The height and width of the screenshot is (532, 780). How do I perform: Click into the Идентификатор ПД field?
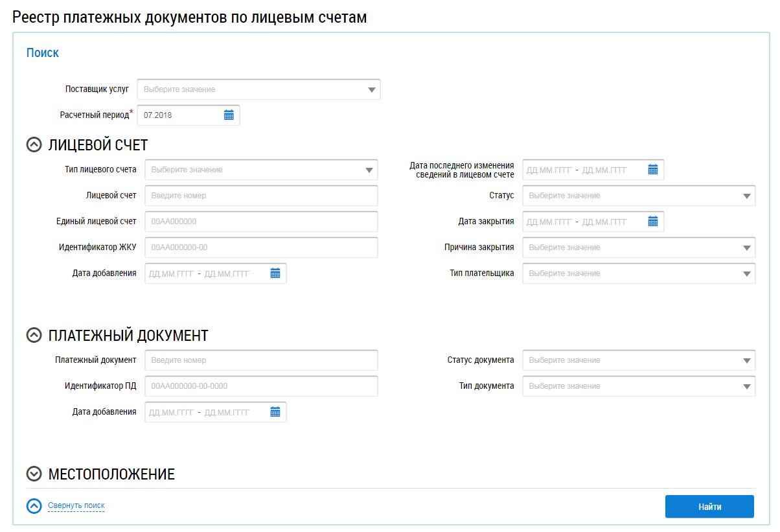point(261,386)
